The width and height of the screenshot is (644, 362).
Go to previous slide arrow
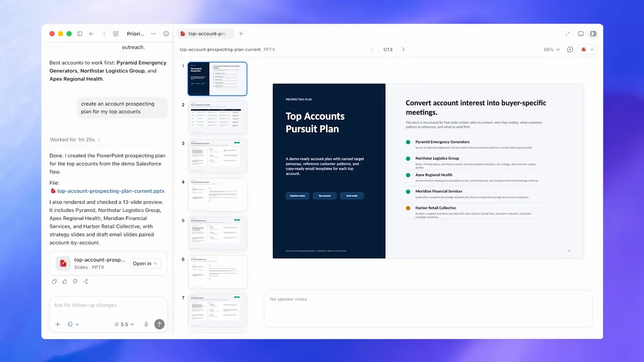coord(372,50)
